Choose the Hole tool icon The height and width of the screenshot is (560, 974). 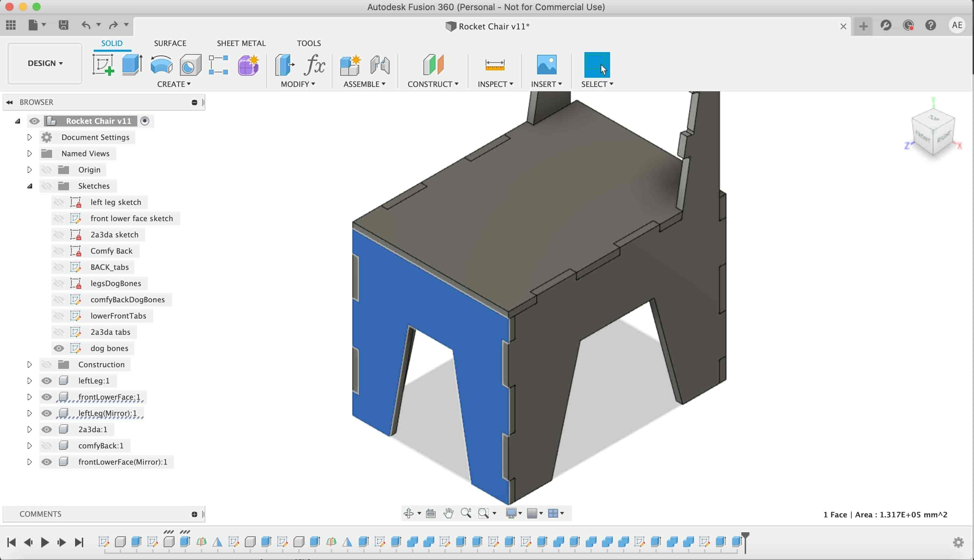click(x=190, y=65)
